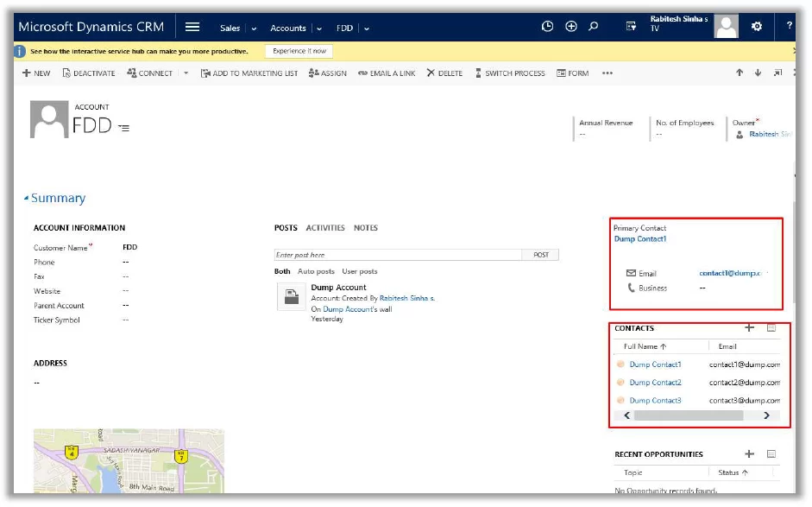The height and width of the screenshot is (507, 812).
Task: Click the quick create plus icon
Action: click(x=570, y=27)
